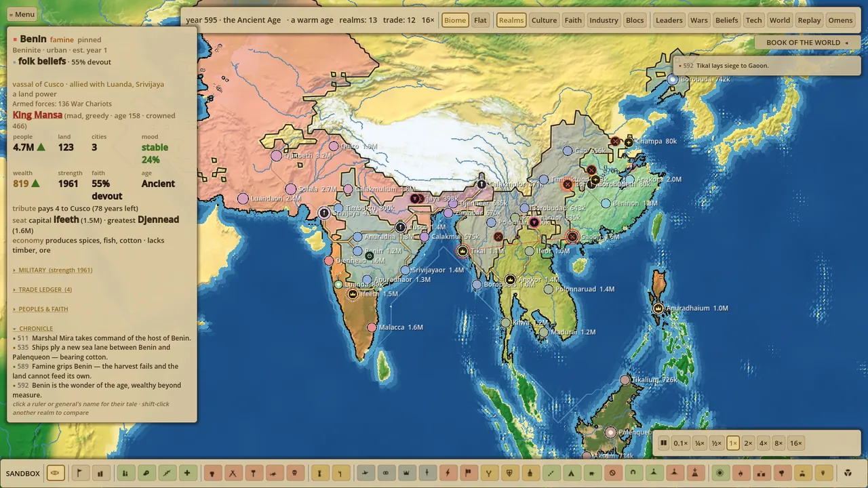Choose the lightning bolt sandbox tool
This screenshot has height=488, width=868.
click(x=448, y=473)
